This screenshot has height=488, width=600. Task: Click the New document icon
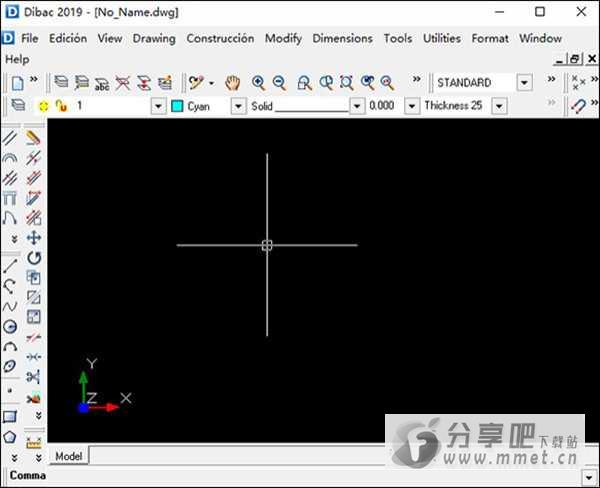(18, 83)
